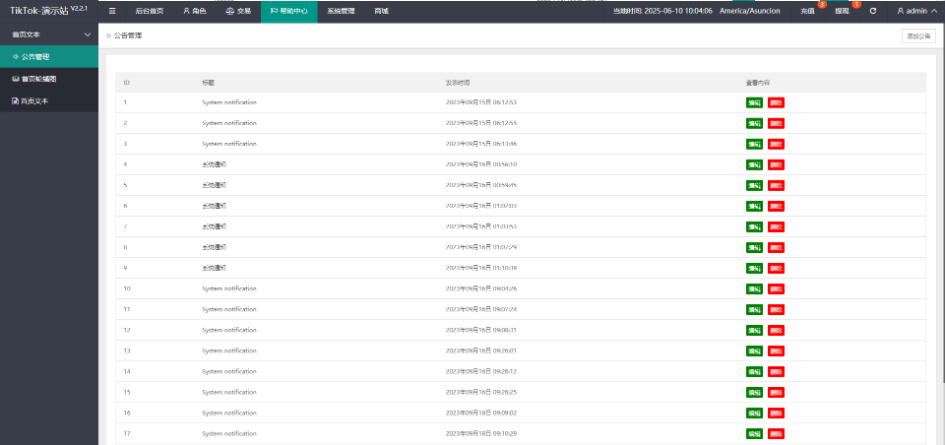
Task: Click the green edit button for row 5
Action: (754, 185)
